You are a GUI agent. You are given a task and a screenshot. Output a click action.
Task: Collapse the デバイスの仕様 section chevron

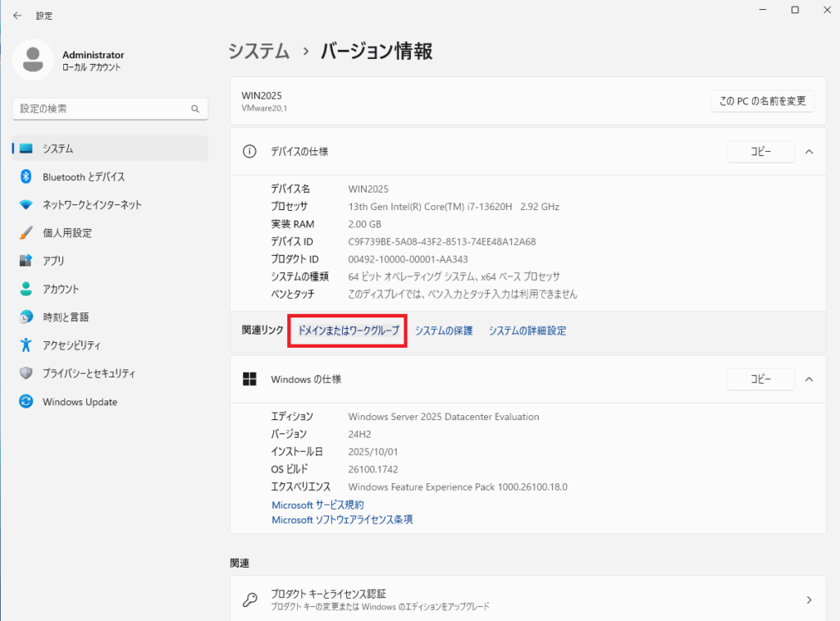point(809,152)
